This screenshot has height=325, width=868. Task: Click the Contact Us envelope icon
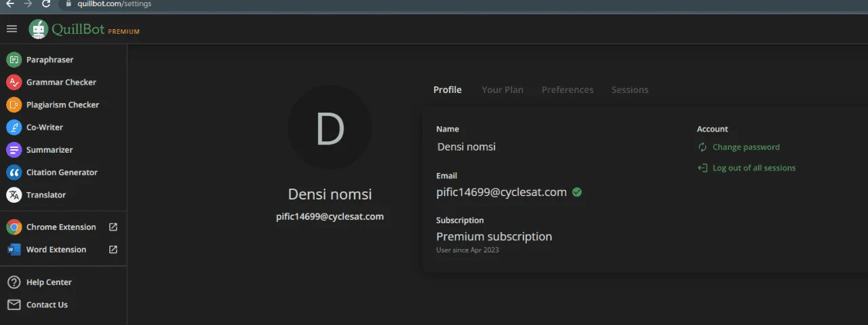[x=14, y=305]
